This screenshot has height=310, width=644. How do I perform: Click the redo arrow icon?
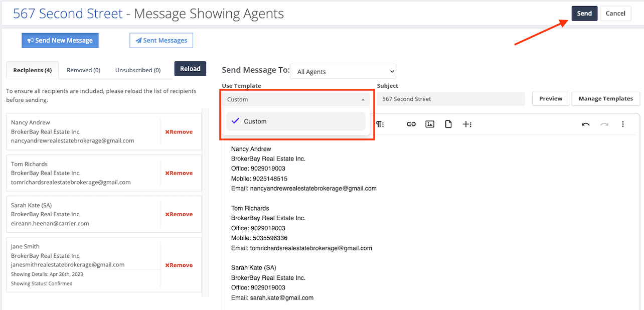pyautogui.click(x=604, y=124)
